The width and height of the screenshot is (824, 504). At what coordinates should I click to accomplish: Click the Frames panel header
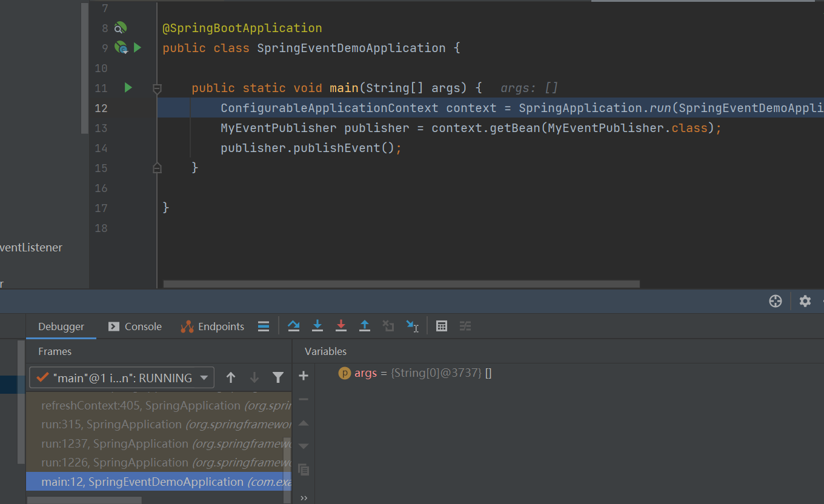[55, 351]
